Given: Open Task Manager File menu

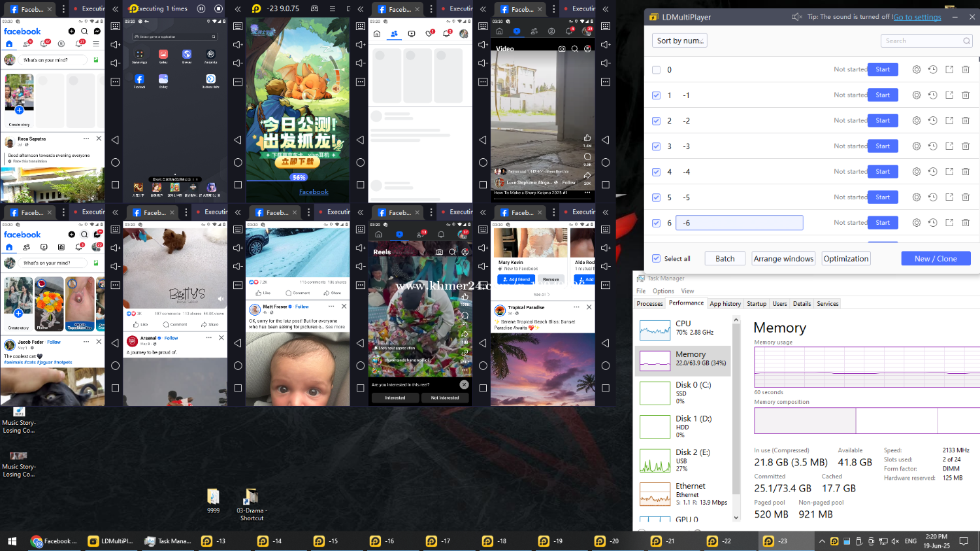Looking at the screenshot, I should [x=641, y=291].
